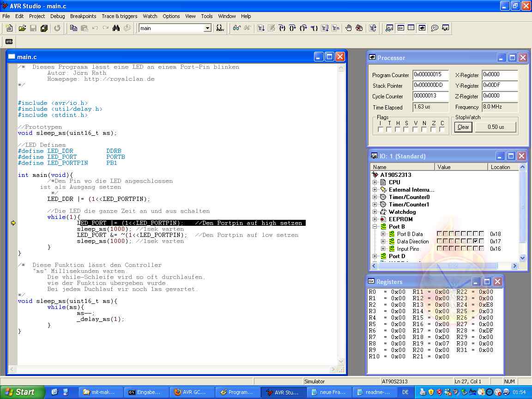Click the Open file folder icon
The height and width of the screenshot is (399, 532).
(x=22, y=28)
